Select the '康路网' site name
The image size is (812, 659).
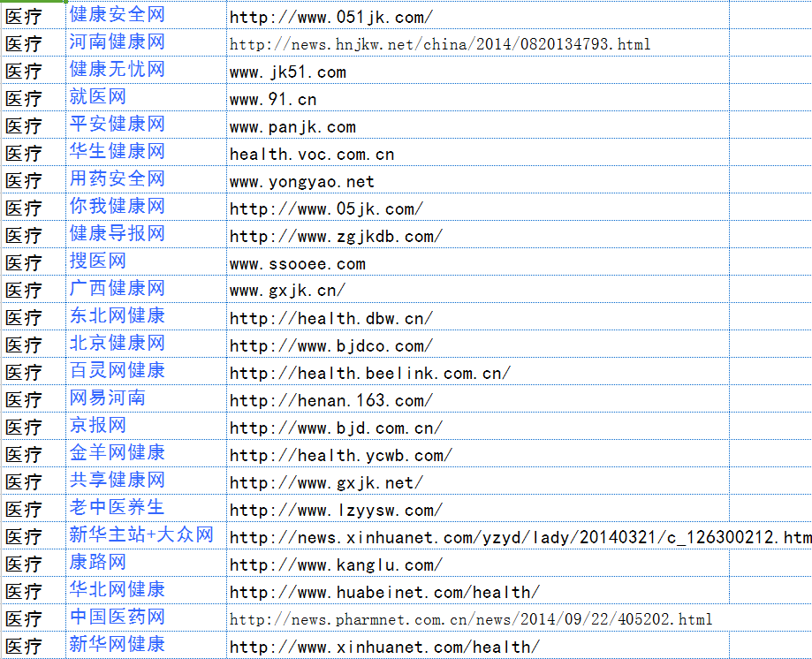click(x=146, y=564)
